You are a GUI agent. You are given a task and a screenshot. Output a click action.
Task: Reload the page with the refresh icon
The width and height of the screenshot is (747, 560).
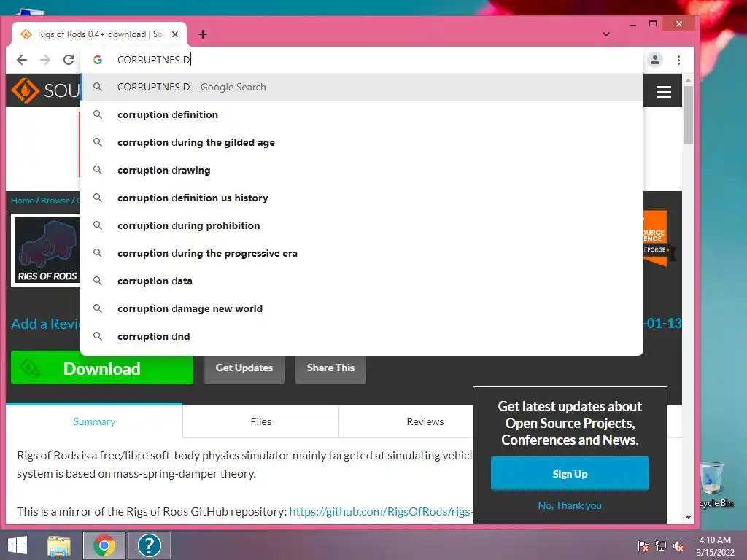point(69,60)
